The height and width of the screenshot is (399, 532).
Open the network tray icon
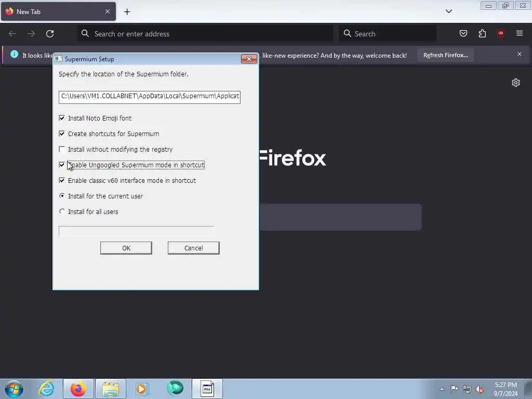[467, 389]
